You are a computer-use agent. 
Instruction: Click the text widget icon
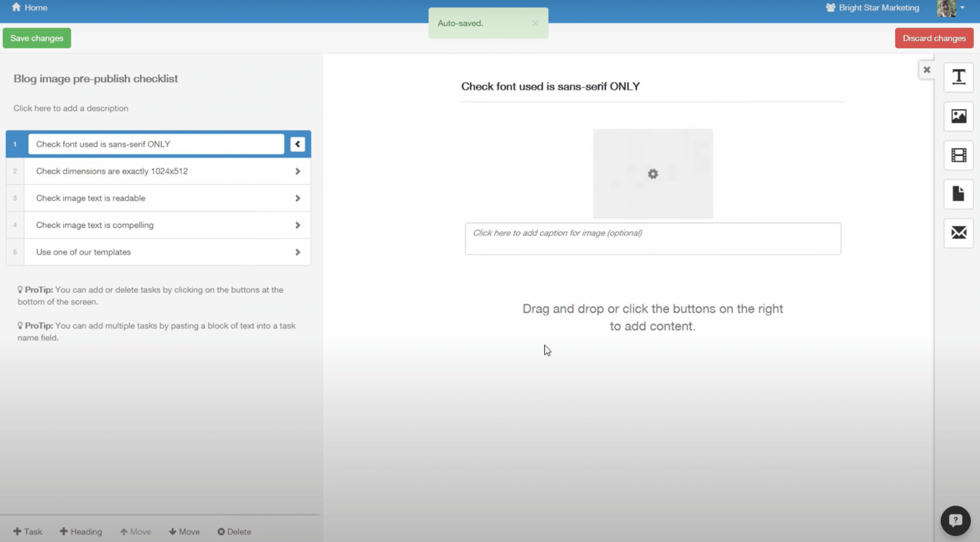[x=958, y=77]
